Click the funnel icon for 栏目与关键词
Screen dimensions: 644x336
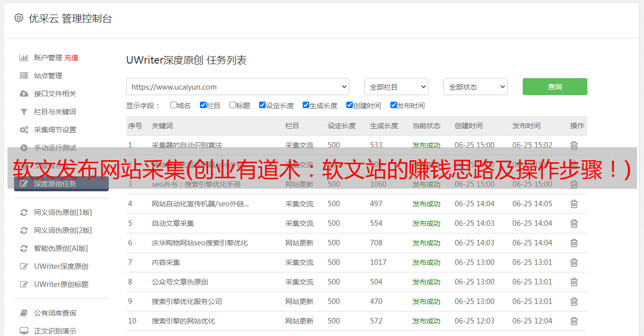pyautogui.click(x=24, y=112)
